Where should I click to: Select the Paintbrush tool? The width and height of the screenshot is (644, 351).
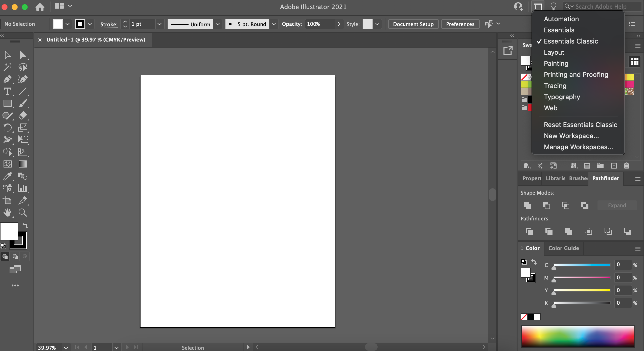23,104
